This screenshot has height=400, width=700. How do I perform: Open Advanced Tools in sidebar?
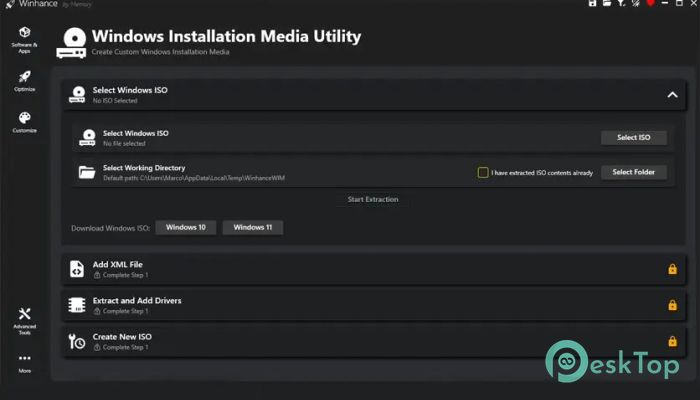point(25,321)
